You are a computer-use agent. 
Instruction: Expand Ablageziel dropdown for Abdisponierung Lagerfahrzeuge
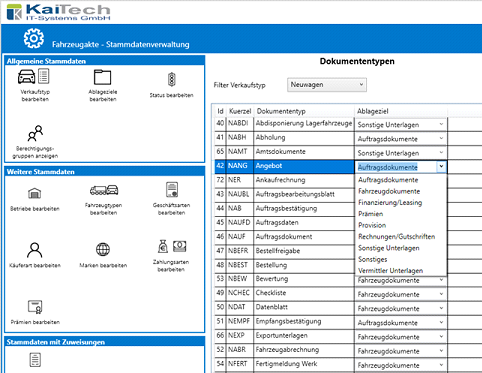(441, 124)
